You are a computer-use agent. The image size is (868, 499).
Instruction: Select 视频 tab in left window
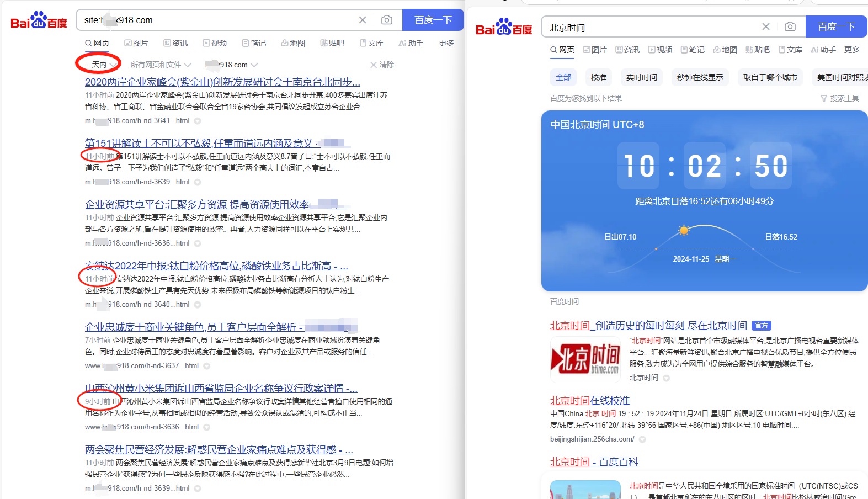pos(215,43)
